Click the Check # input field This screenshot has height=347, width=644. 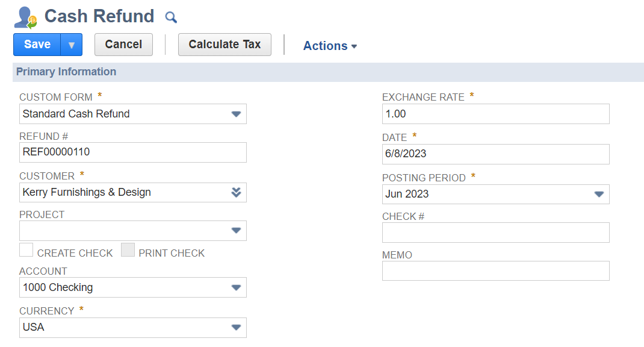[x=495, y=233]
